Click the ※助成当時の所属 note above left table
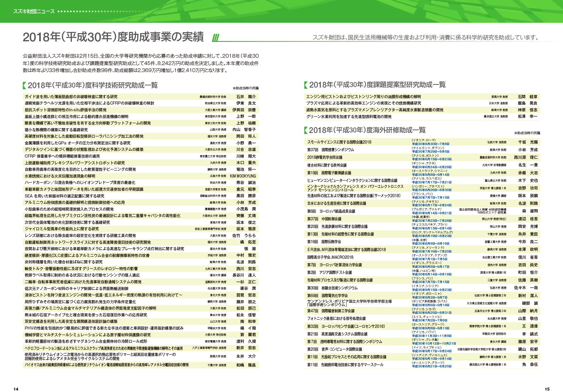This screenshot has height=392, width=563. pos(245,88)
